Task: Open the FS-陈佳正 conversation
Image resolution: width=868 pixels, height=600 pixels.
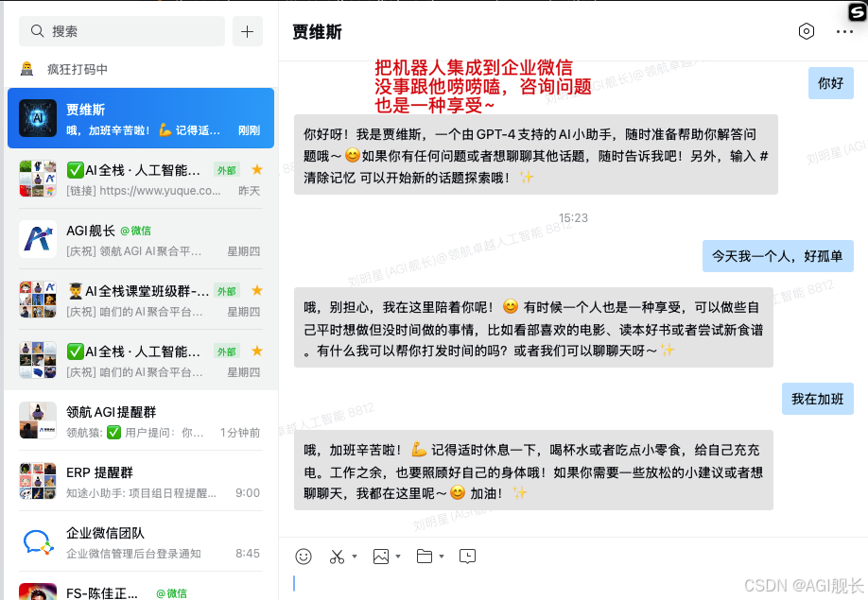Action: [x=141, y=587]
